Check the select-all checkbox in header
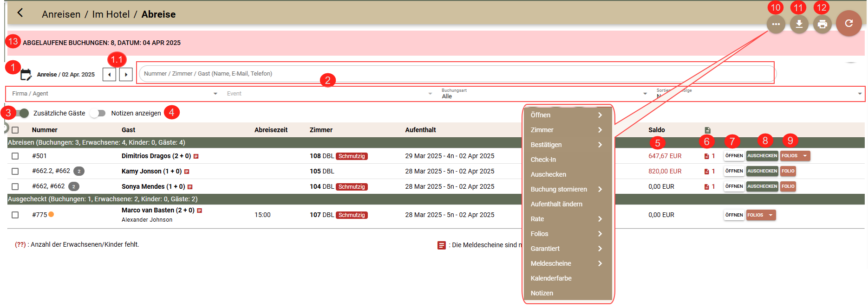 pos(15,130)
